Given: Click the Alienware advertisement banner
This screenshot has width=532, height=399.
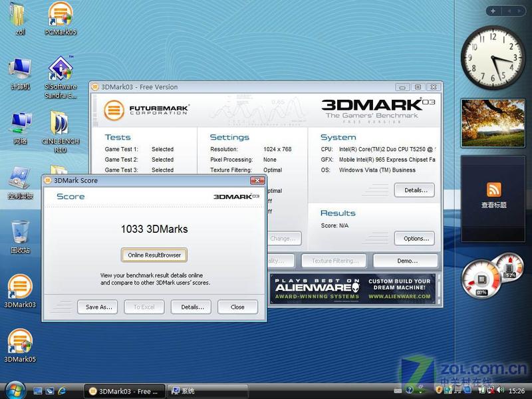Looking at the screenshot, I should click(x=352, y=289).
